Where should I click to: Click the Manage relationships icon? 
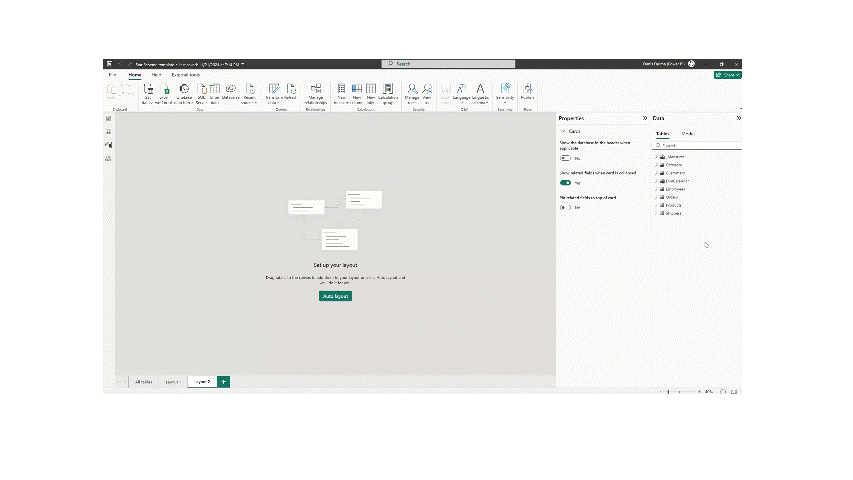[x=316, y=91]
